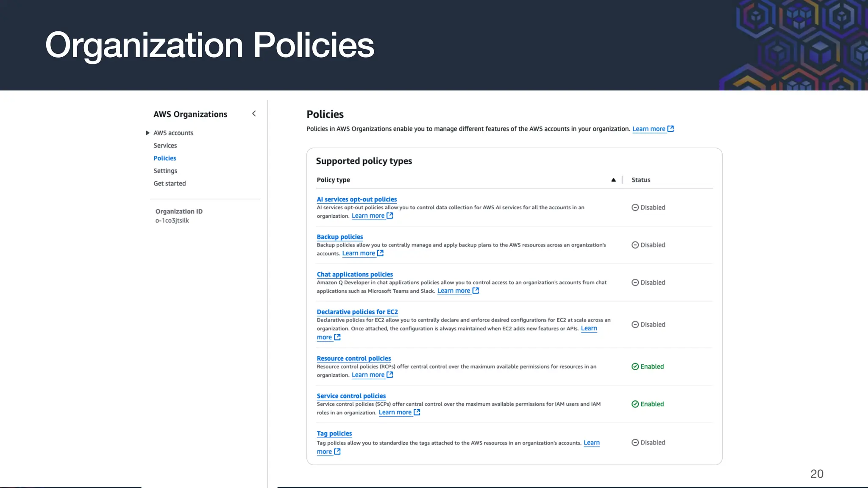Click the Supported policy types heading
Screen dimensions: 868x488
point(364,161)
